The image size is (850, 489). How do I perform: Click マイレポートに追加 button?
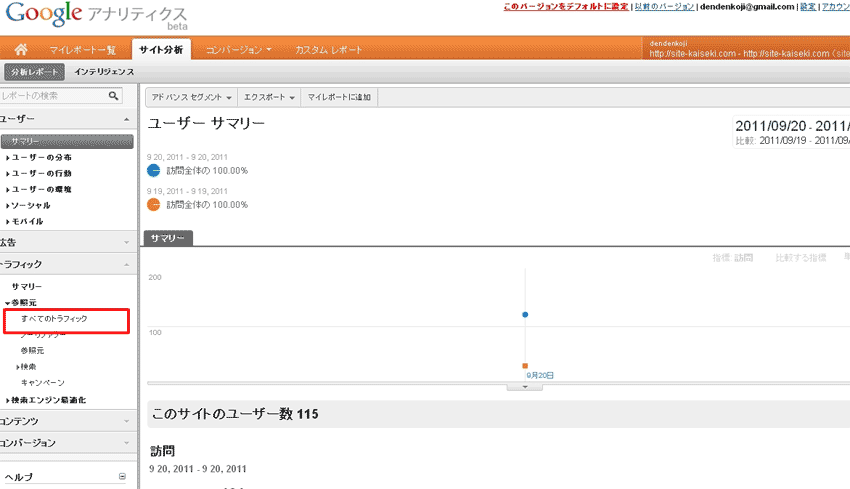coord(339,97)
